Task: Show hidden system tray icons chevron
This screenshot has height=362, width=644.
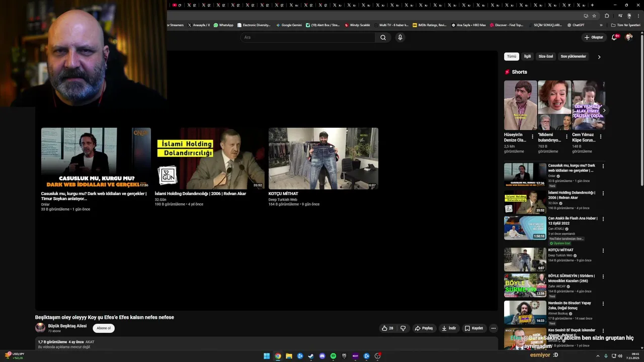Action: pyautogui.click(x=598, y=356)
